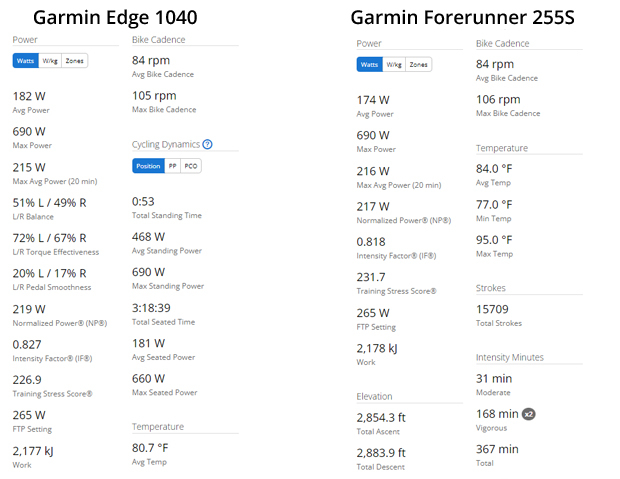The width and height of the screenshot is (620, 479).
Task: Click the Garmin Edge 1040 title
Action: click(115, 18)
